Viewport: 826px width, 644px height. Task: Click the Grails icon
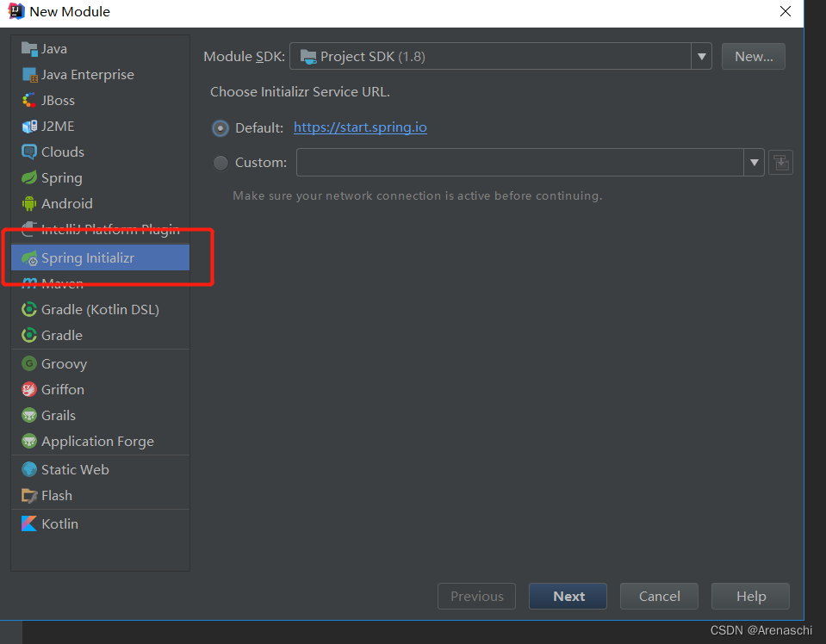point(29,415)
